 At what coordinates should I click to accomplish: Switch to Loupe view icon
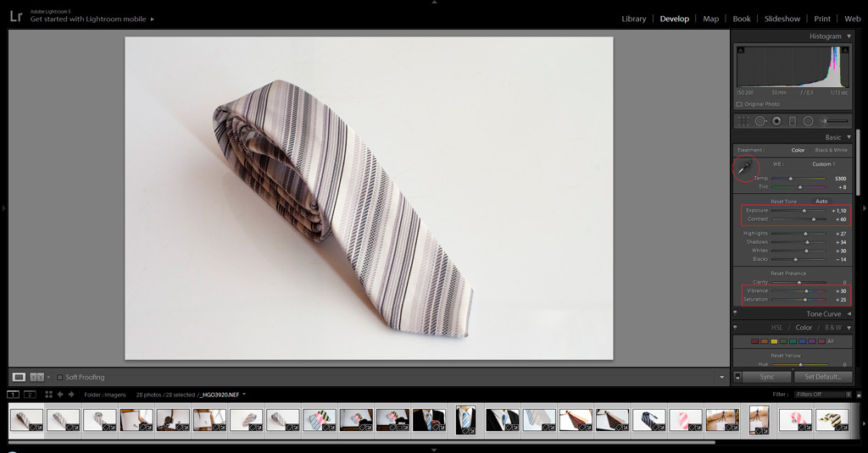[x=19, y=377]
